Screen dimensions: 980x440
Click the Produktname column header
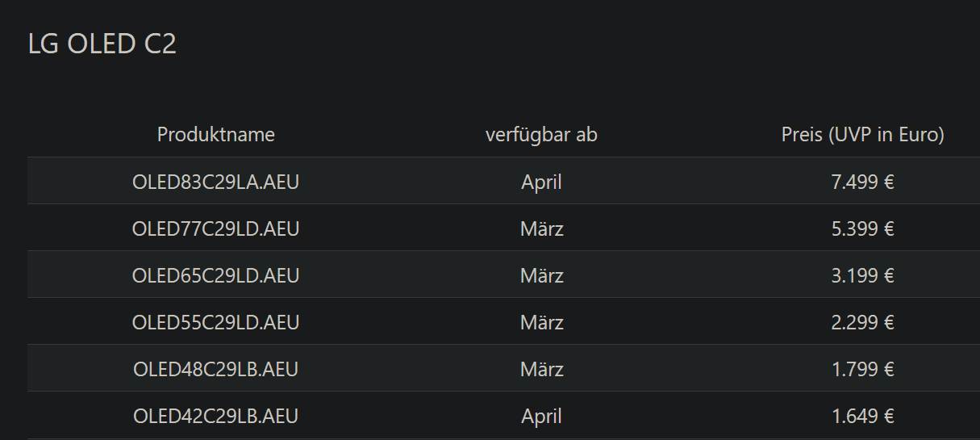click(215, 135)
